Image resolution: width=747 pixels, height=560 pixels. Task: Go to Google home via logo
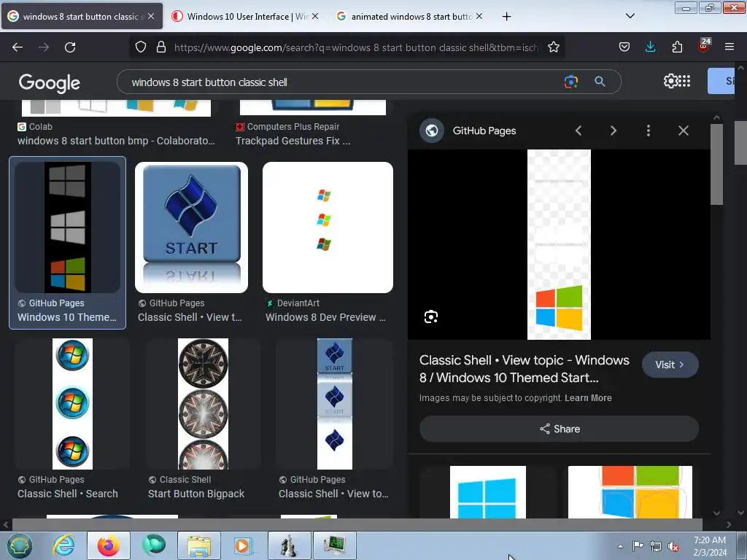[x=49, y=83]
